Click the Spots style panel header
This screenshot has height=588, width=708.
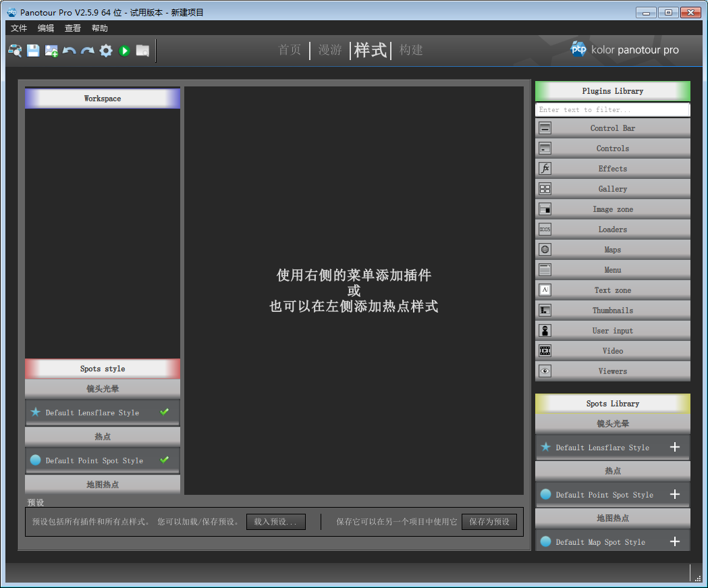pyautogui.click(x=103, y=369)
